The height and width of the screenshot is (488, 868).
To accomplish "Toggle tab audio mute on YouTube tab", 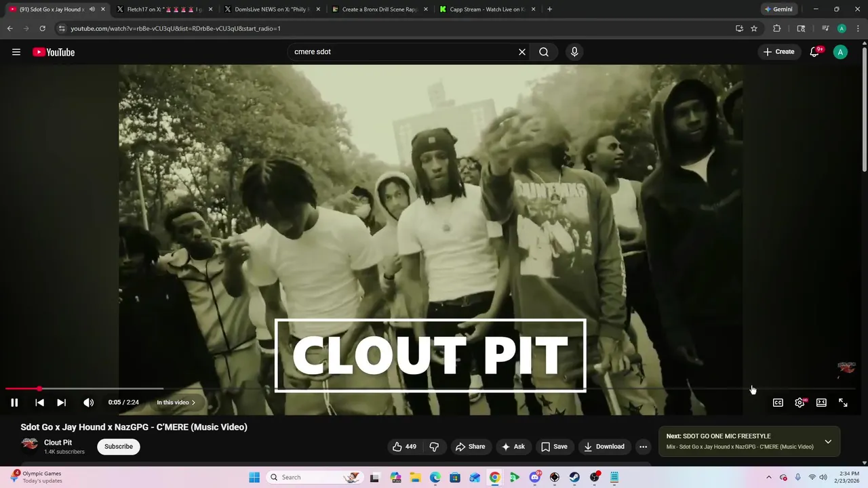I will click(x=92, y=9).
